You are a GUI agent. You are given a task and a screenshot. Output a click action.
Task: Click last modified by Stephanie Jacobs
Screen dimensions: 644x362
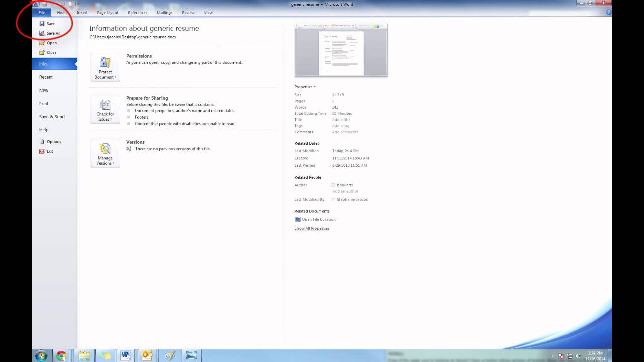pyautogui.click(x=352, y=199)
